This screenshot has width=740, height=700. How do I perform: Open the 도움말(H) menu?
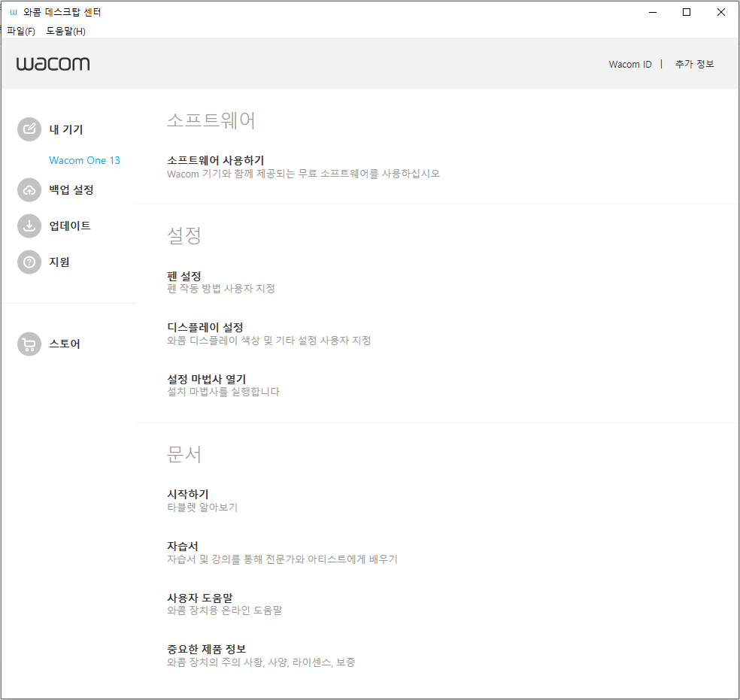tap(65, 31)
